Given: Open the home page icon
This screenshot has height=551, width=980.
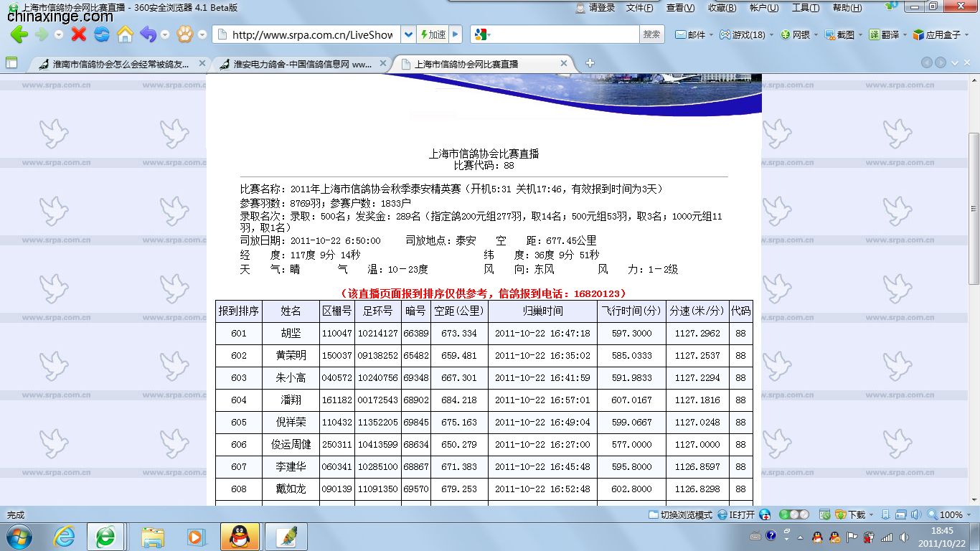Looking at the screenshot, I should (125, 34).
